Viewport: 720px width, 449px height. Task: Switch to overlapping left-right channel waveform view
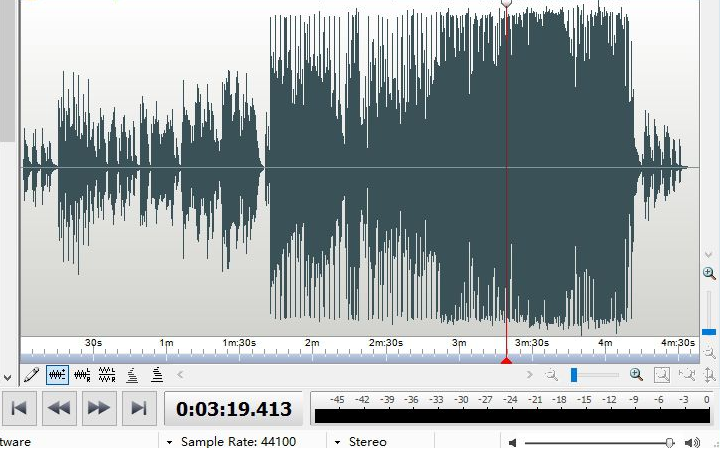[82, 375]
